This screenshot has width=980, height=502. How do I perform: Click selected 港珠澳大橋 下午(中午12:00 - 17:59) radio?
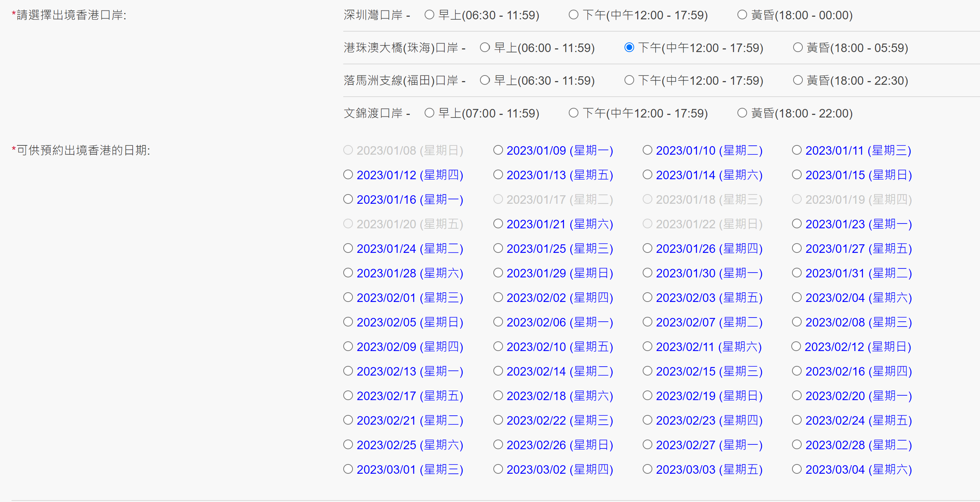pyautogui.click(x=629, y=48)
